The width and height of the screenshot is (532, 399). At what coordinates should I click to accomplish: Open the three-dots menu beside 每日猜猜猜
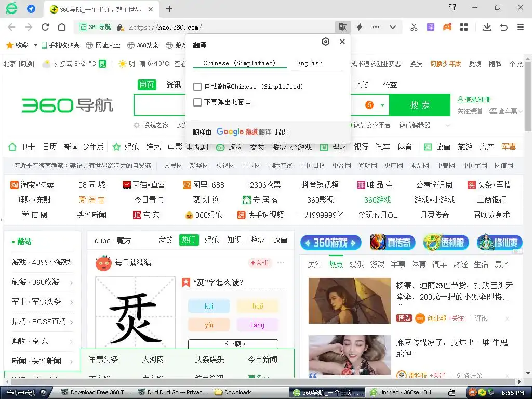[281, 262]
